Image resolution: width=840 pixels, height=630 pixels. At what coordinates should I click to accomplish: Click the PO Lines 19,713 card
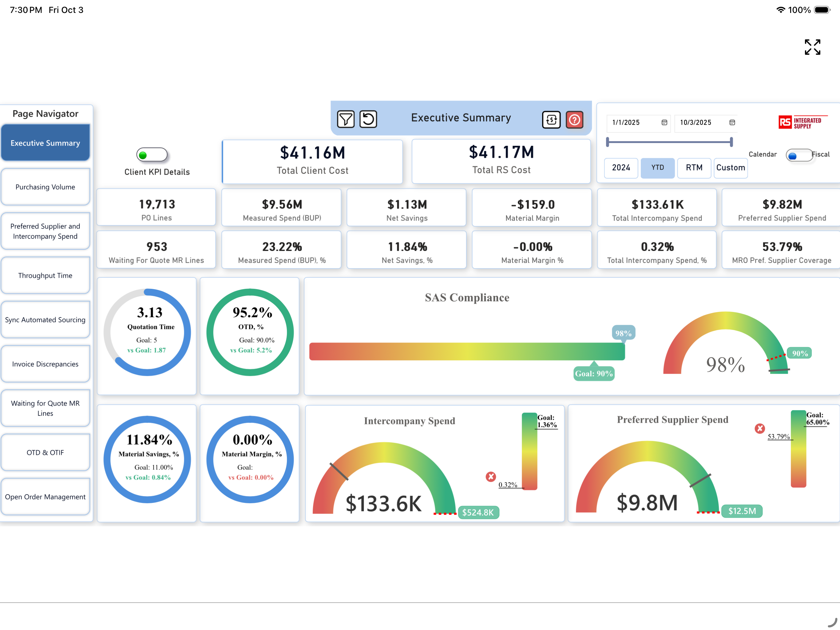point(156,207)
